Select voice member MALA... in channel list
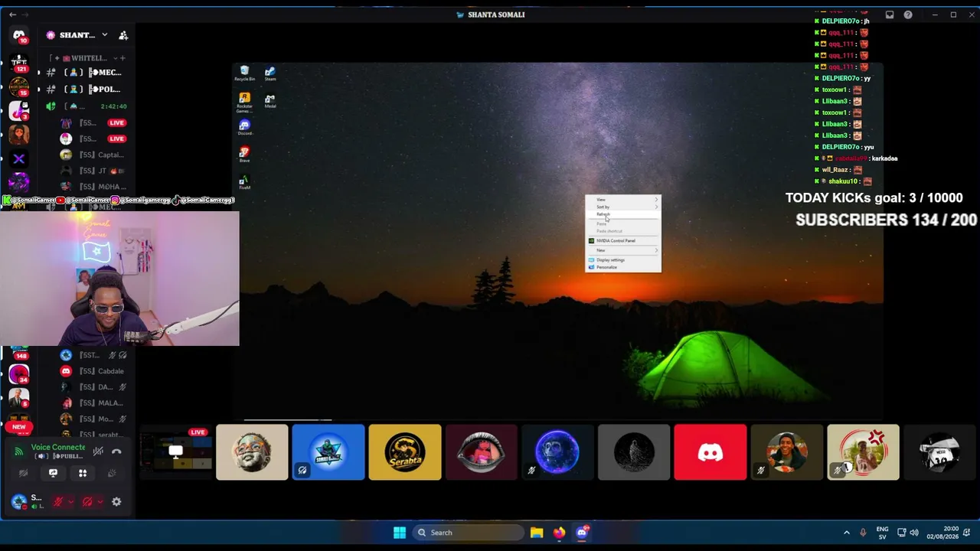 (x=92, y=403)
